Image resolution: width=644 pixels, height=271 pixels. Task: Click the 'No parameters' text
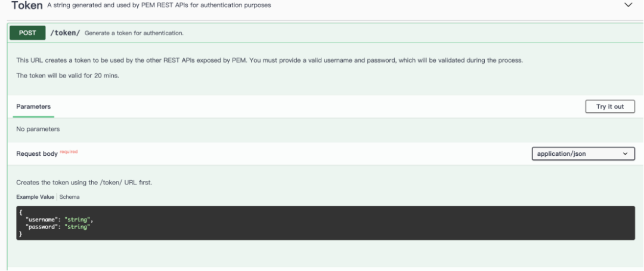[x=38, y=129]
